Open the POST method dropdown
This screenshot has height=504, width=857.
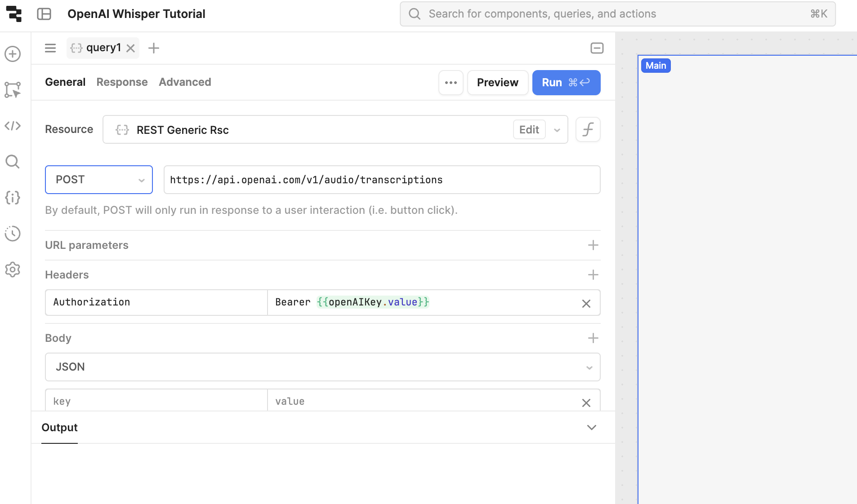click(x=99, y=180)
